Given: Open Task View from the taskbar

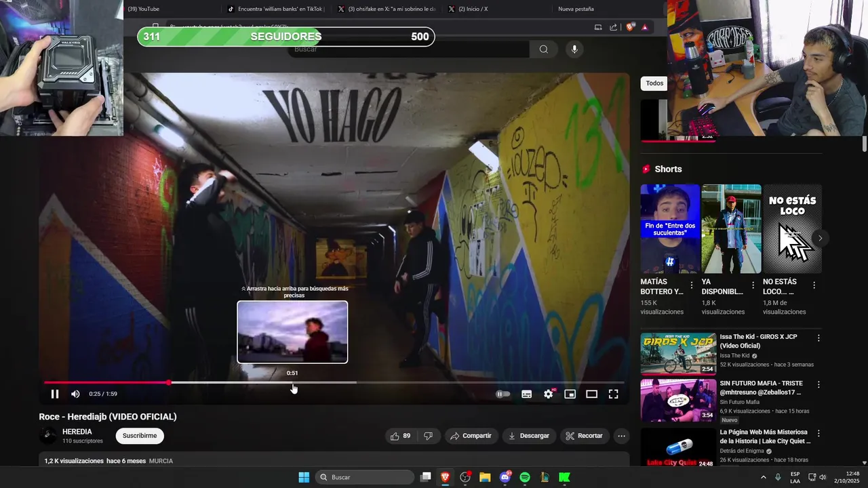Looking at the screenshot, I should pyautogui.click(x=425, y=477).
